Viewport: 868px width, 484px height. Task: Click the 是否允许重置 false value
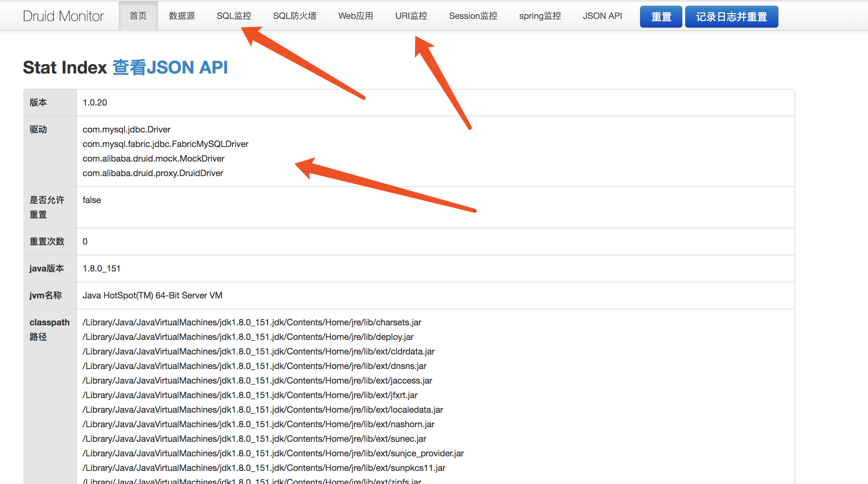pos(92,200)
